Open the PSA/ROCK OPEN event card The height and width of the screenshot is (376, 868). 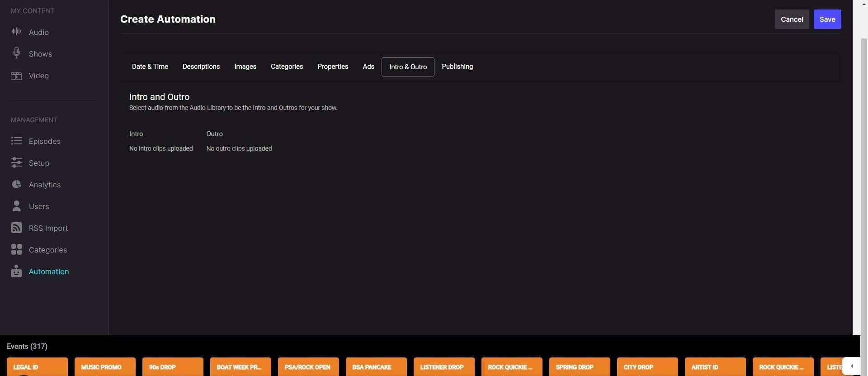[x=308, y=367]
